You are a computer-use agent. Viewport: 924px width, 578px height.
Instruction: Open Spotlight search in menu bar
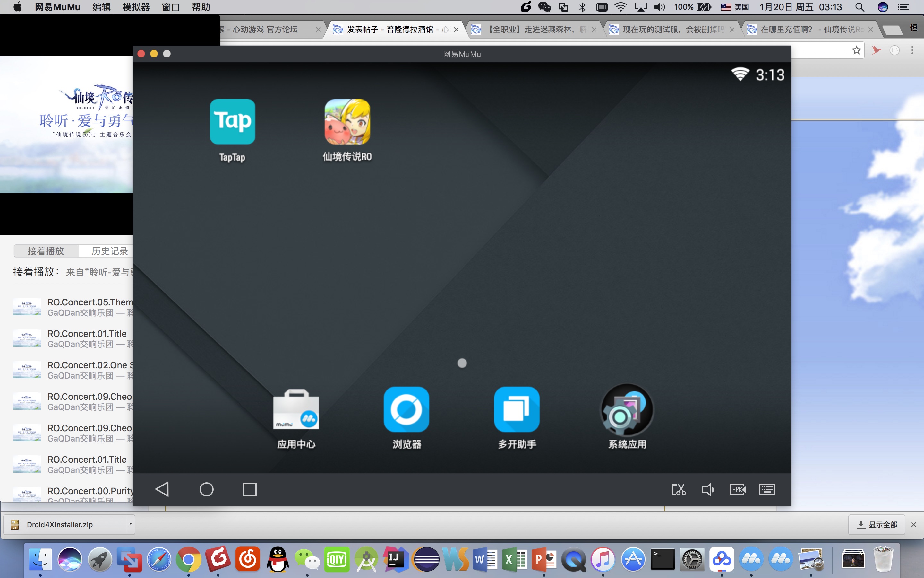click(x=860, y=7)
